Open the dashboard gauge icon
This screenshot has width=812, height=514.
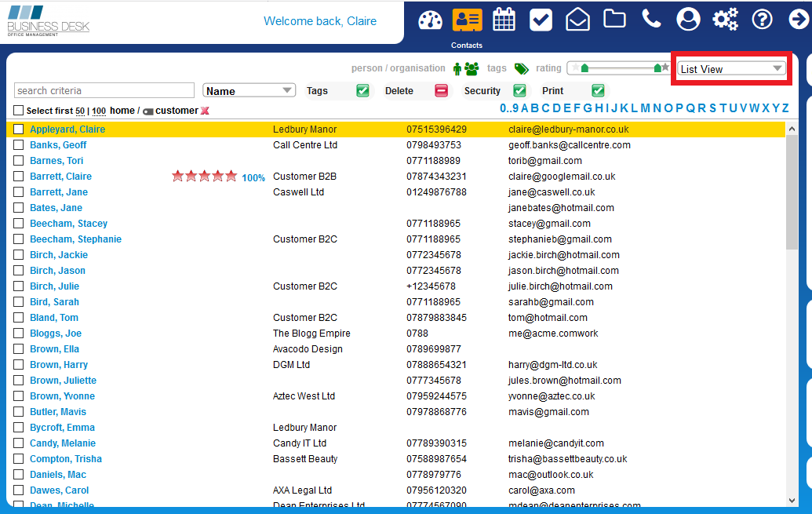click(x=431, y=20)
